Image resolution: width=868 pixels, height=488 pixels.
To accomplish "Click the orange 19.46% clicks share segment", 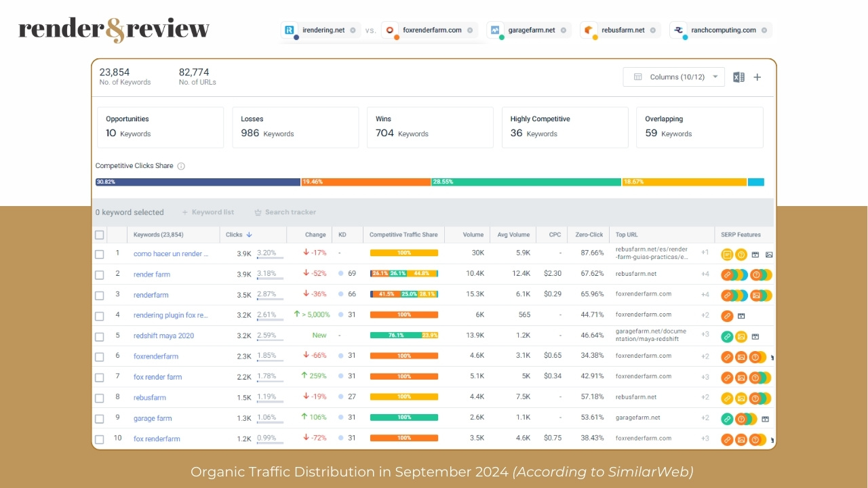I will pyautogui.click(x=366, y=182).
